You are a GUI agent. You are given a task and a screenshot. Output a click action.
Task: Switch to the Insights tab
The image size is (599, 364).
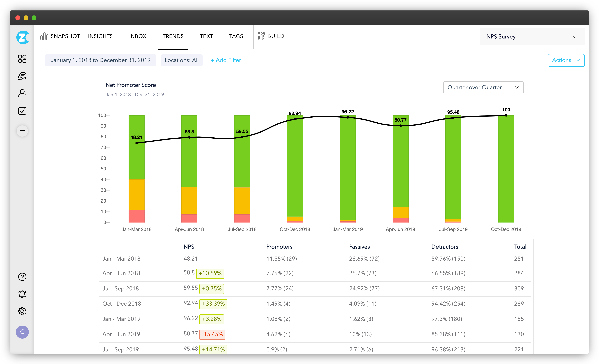coord(100,36)
